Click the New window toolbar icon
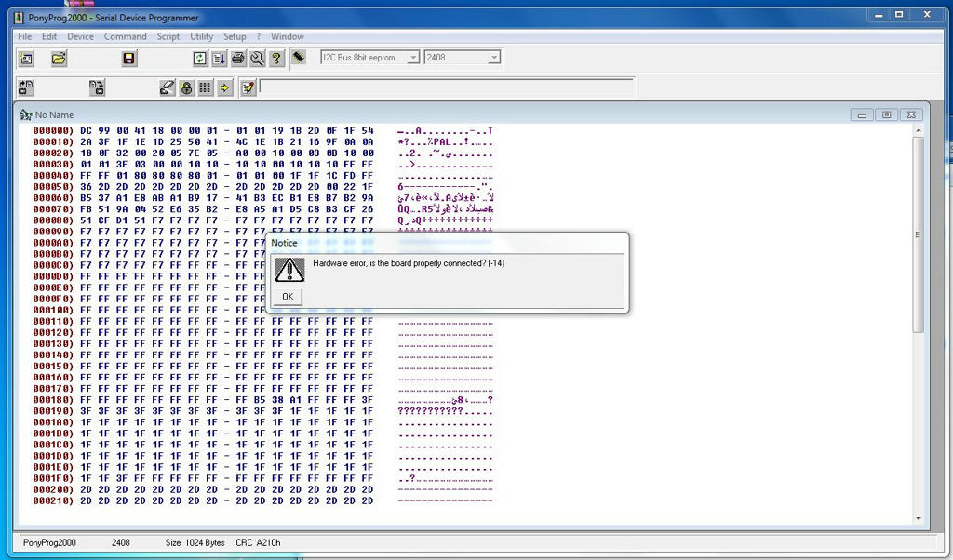 click(26, 59)
